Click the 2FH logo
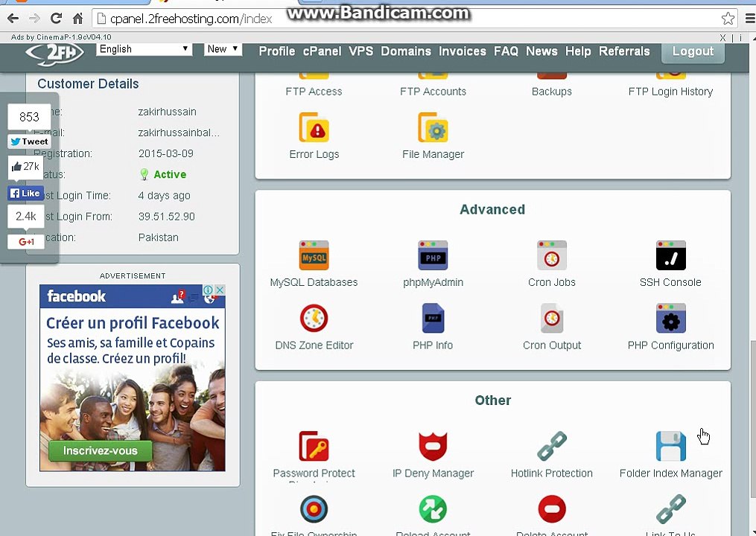This screenshot has height=536, width=756. pos(54,53)
